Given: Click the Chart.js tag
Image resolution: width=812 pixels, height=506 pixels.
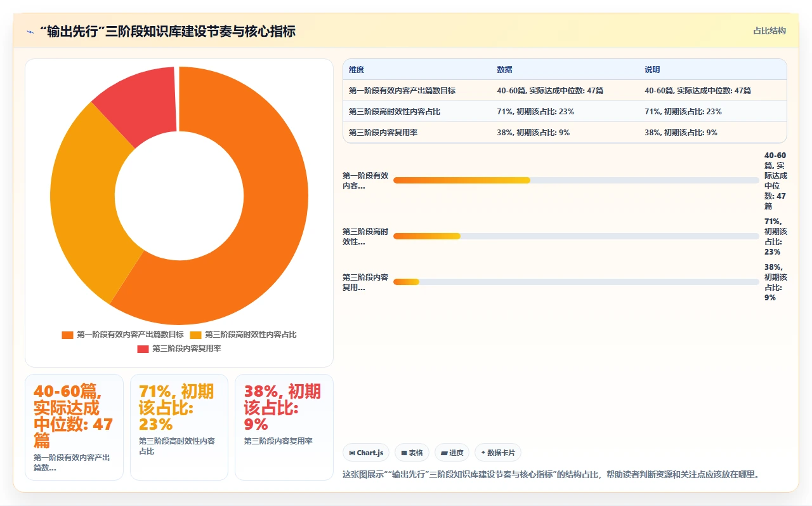Looking at the screenshot, I should tap(366, 453).
